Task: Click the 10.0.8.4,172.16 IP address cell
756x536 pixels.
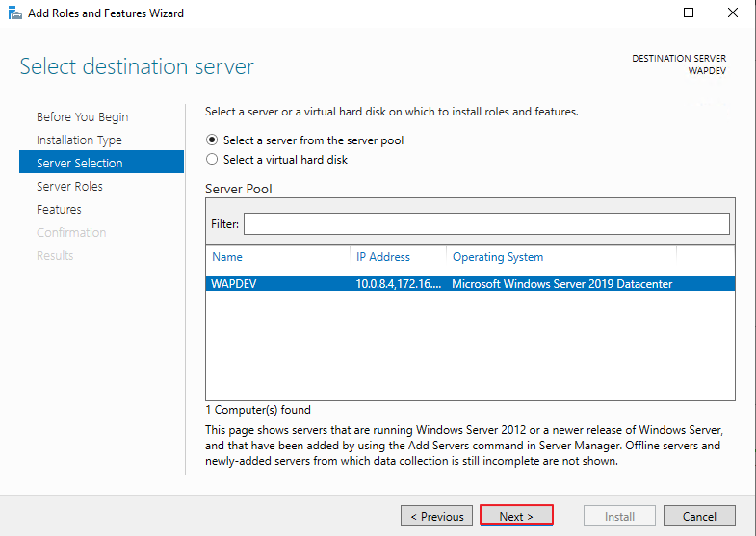Action: coord(399,284)
